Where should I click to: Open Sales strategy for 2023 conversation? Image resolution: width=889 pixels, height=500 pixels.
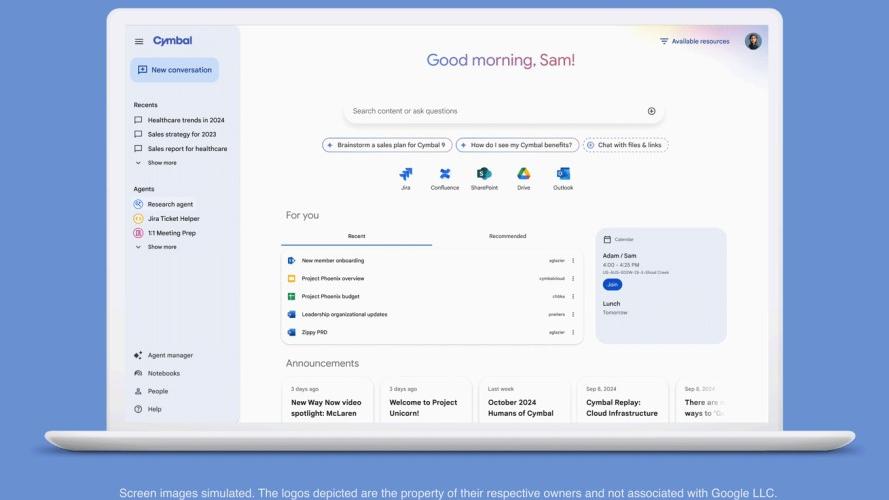(x=175, y=134)
